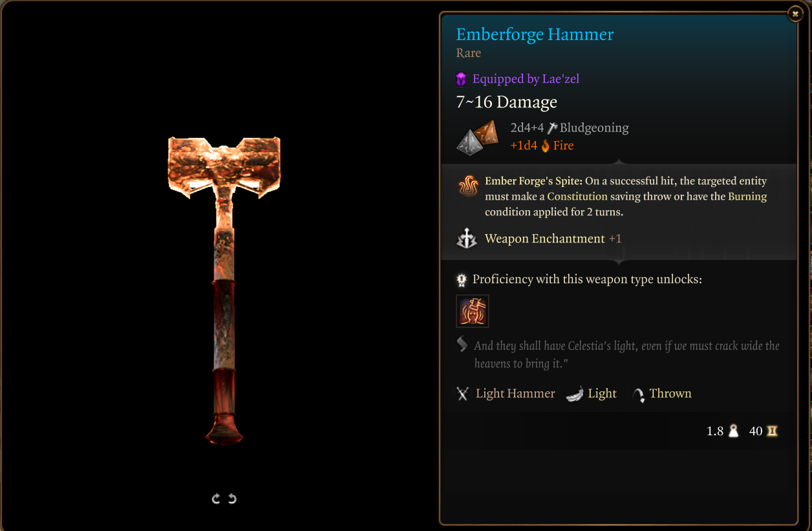Click the damage dice icon
Screen dimensions: 812x531
pos(478,137)
